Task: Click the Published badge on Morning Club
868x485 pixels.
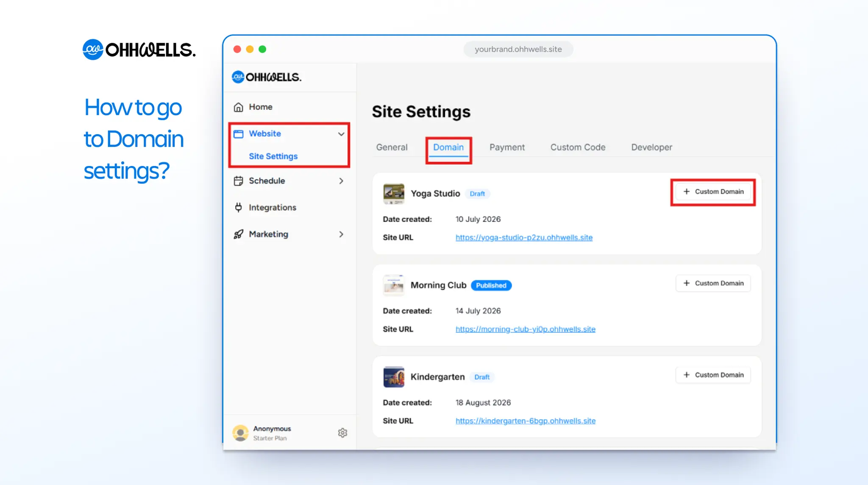Action: click(491, 285)
